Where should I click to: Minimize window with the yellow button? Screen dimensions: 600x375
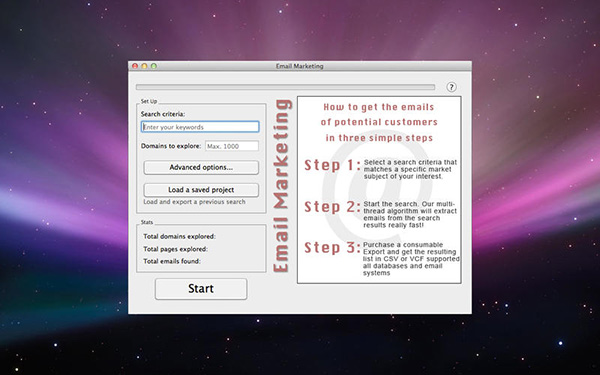point(144,66)
